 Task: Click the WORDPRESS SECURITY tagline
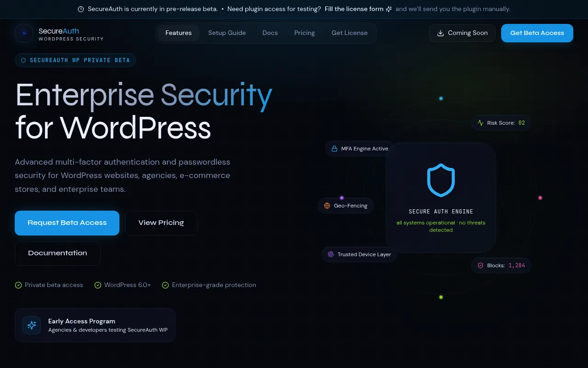[71, 39]
